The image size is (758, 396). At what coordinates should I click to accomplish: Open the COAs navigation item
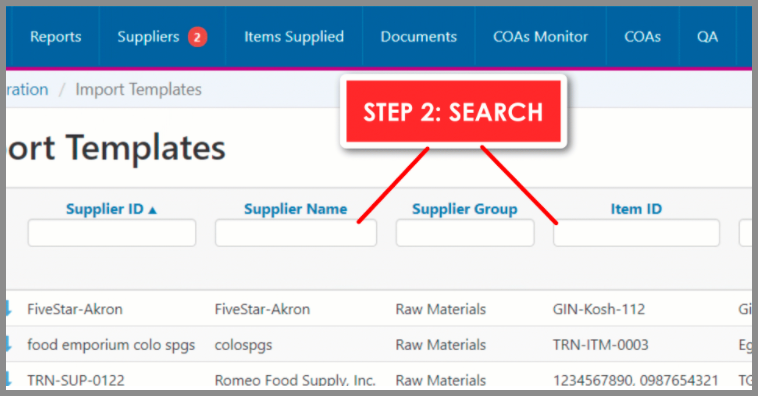click(642, 37)
